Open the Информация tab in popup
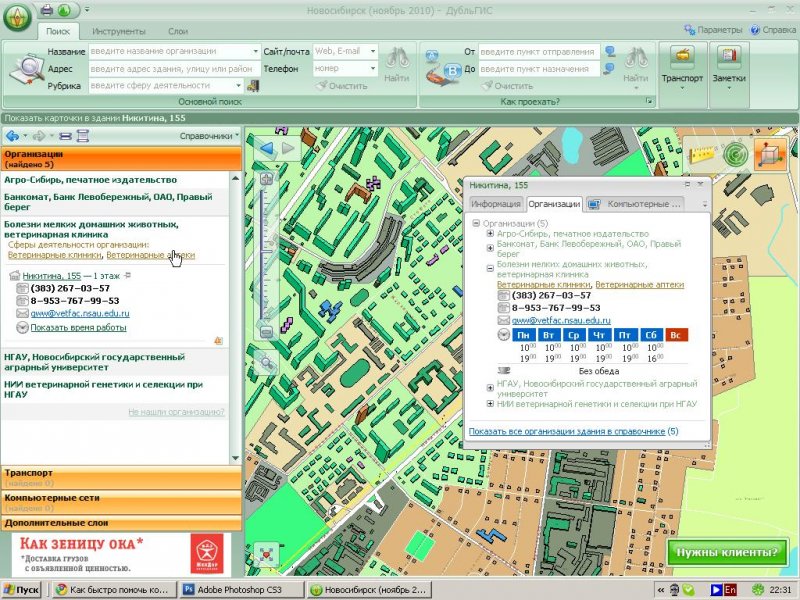This screenshot has height=600, width=800. (x=495, y=204)
